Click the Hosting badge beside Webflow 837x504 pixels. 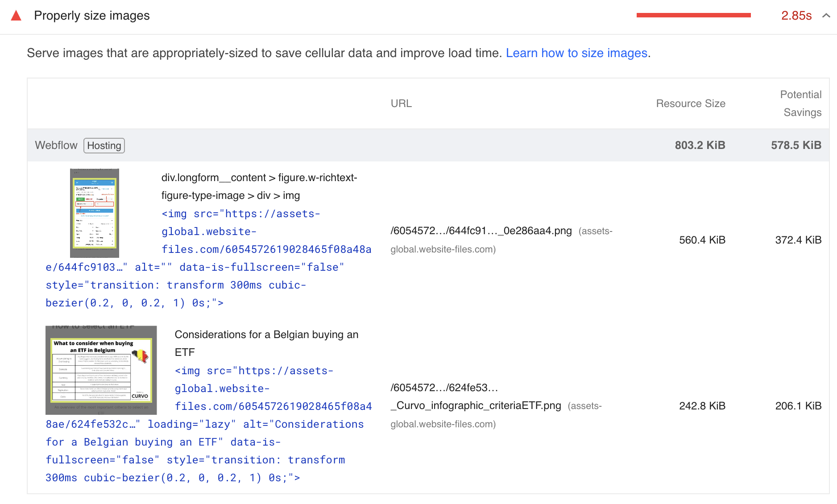[x=104, y=145]
